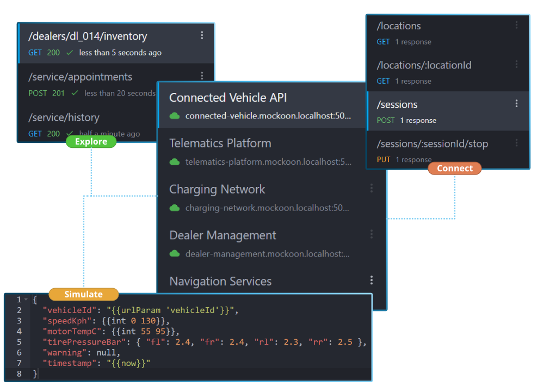Open three-dot menu for /sessions/:sessionId/stop route
This screenshot has height=392, width=544.
[516, 143]
